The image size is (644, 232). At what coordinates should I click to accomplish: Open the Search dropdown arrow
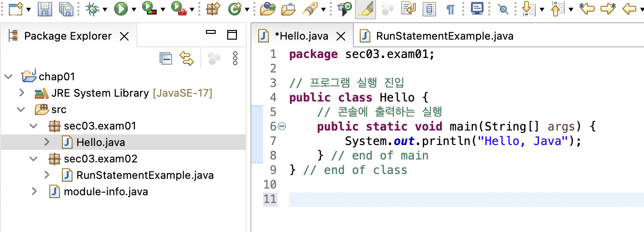point(323,9)
